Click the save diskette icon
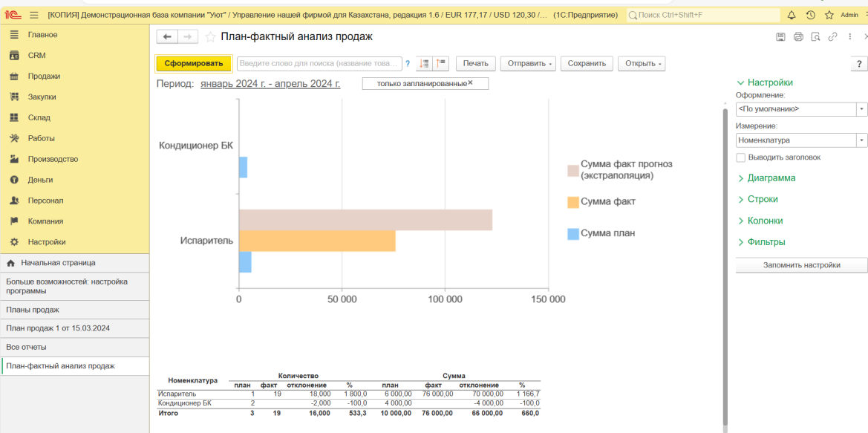 pyautogui.click(x=780, y=37)
